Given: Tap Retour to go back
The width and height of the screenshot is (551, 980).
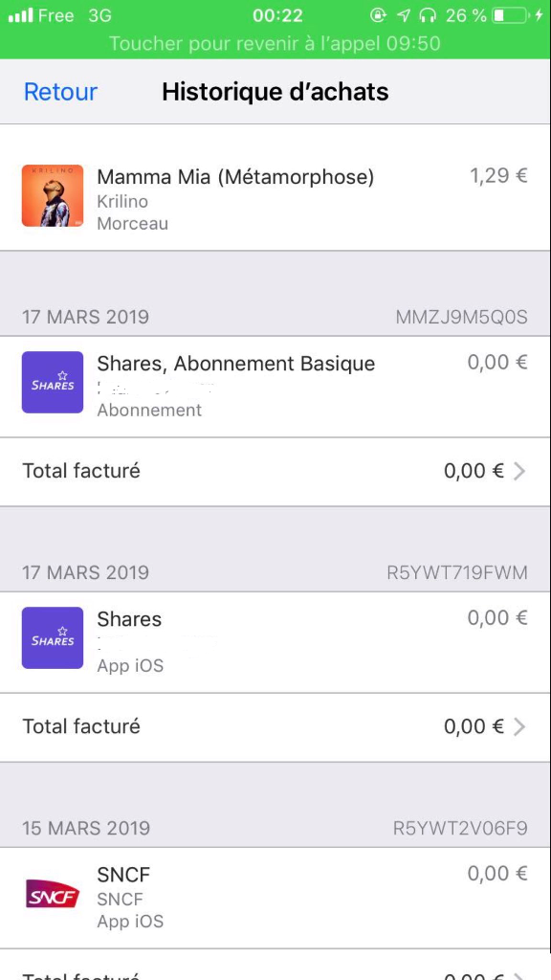Looking at the screenshot, I should click(x=59, y=92).
